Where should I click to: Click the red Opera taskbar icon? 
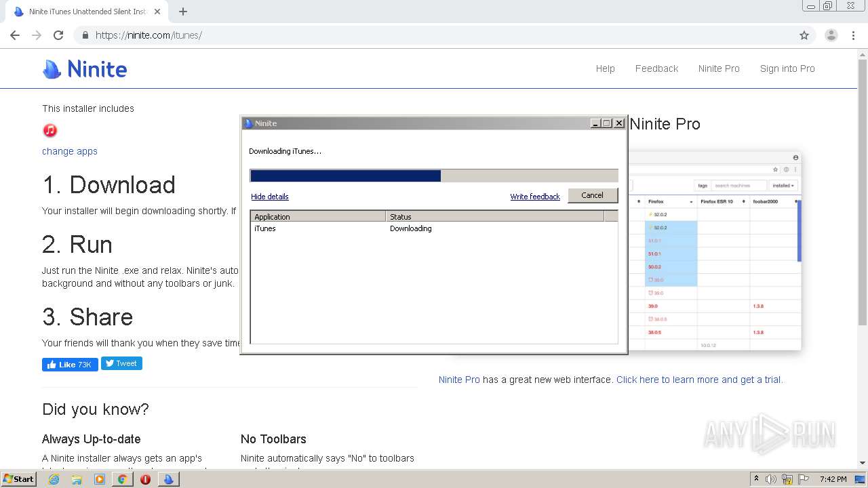pos(145,479)
